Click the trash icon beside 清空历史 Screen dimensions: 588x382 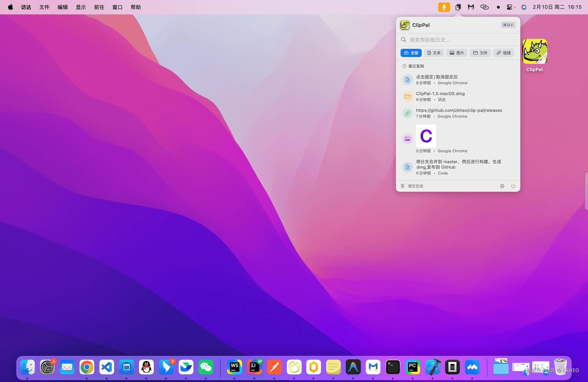402,186
